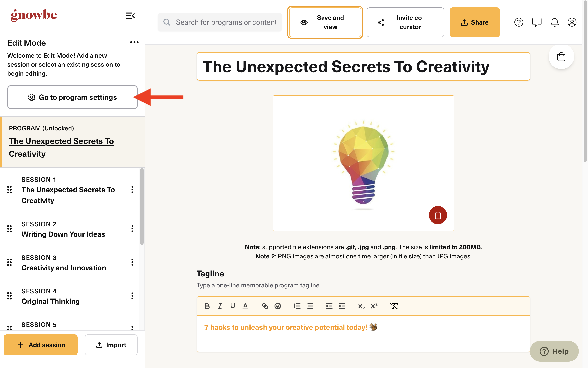Click the gnowbe logo

click(34, 15)
